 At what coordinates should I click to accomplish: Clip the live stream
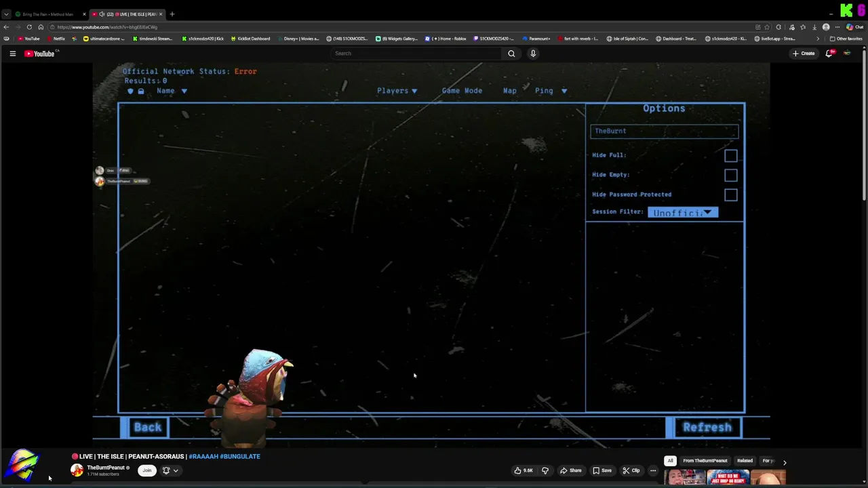click(631, 470)
